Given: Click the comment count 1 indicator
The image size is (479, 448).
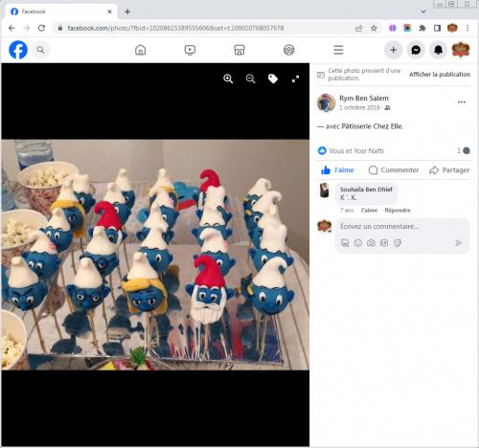Looking at the screenshot, I should 464,150.
